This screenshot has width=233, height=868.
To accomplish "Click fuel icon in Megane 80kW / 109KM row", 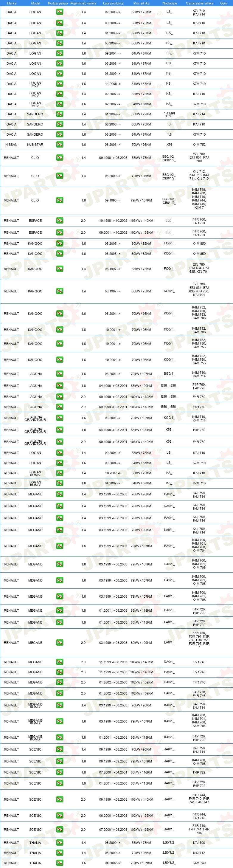I will point(60,643).
